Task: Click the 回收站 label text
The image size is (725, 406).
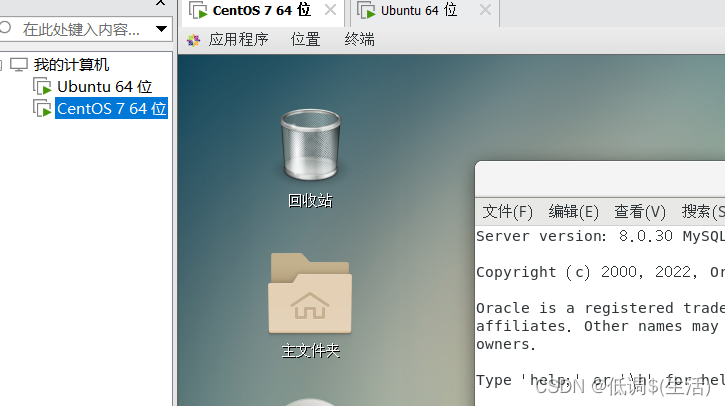Action: point(310,201)
